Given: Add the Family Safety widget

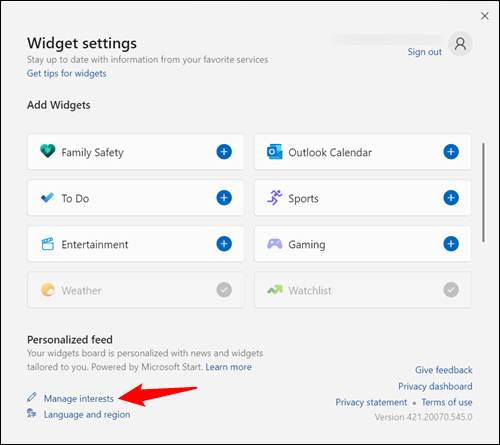Looking at the screenshot, I should [x=224, y=152].
